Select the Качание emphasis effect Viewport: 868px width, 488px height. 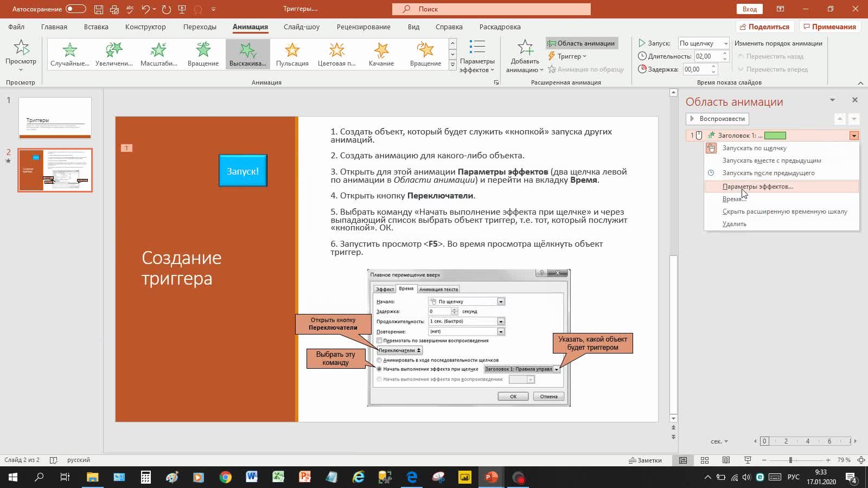[x=381, y=54]
